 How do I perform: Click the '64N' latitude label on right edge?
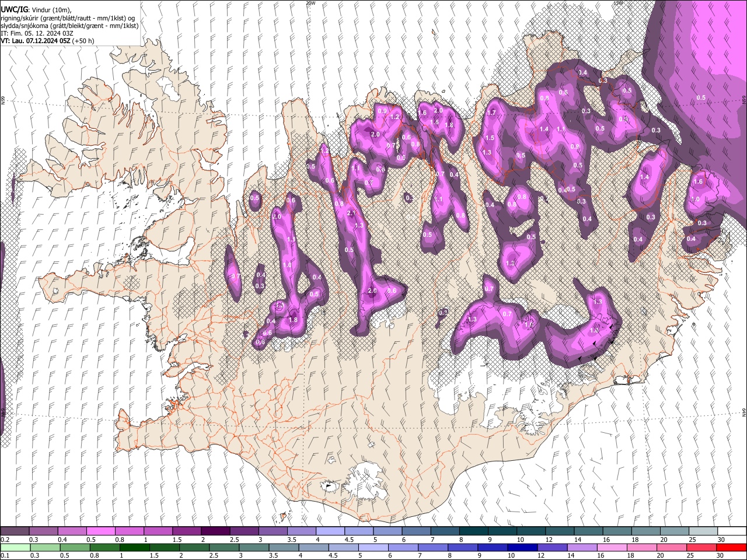(x=744, y=412)
